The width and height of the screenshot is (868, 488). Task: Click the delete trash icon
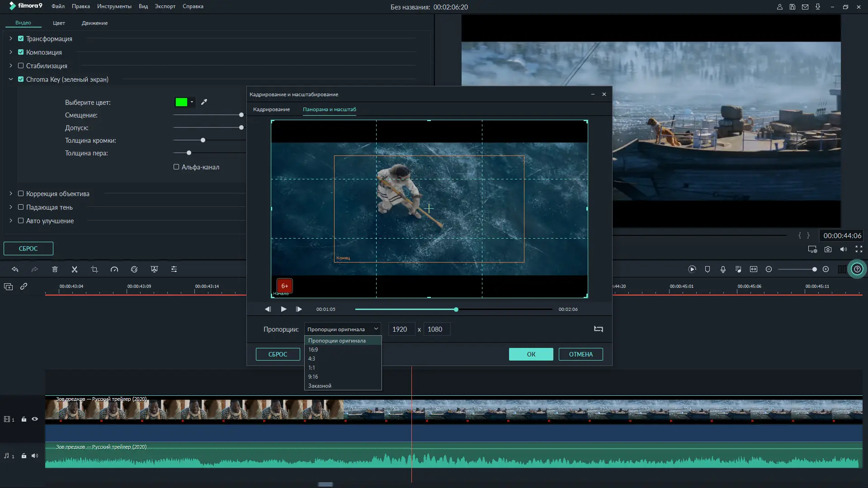[x=55, y=269]
